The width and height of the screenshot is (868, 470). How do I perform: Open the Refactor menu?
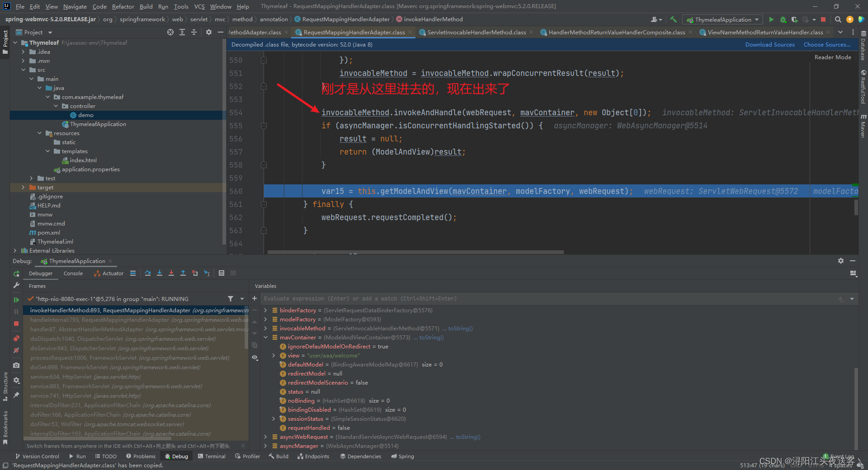click(x=123, y=6)
